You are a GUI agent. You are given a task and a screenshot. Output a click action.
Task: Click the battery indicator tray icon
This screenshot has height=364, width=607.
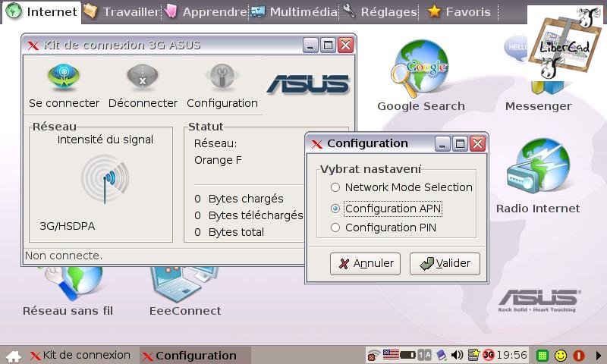click(407, 355)
